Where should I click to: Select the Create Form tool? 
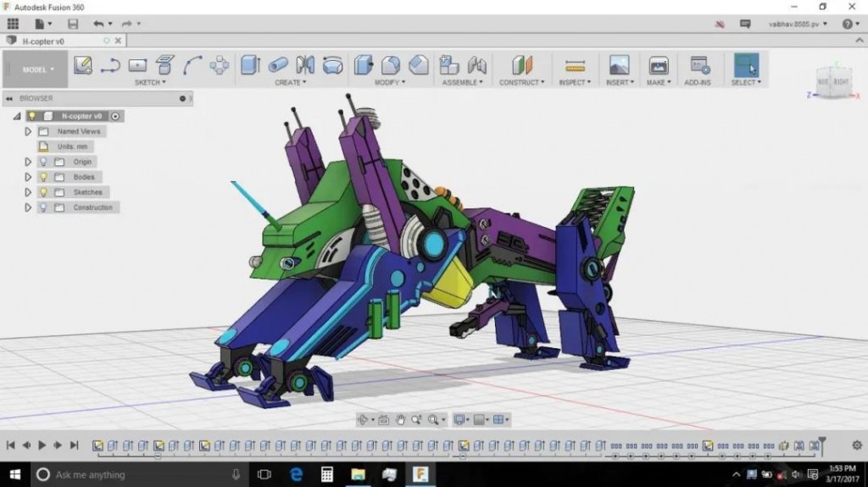point(332,65)
